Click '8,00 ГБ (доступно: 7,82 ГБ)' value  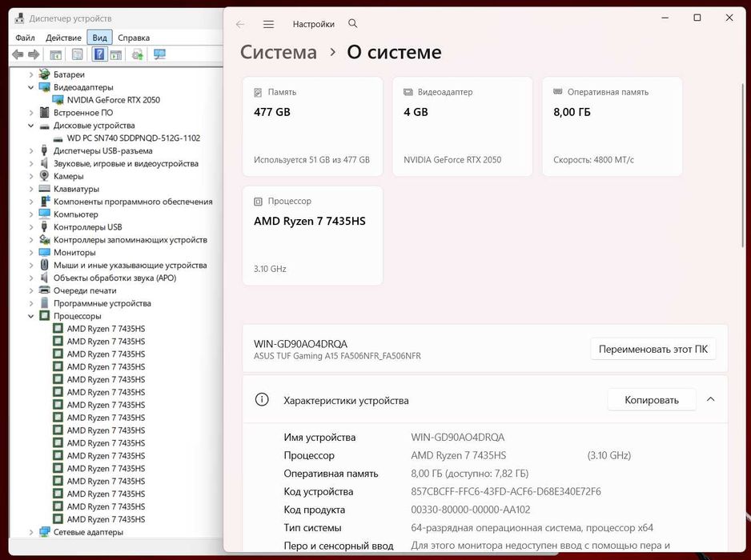[469, 474]
